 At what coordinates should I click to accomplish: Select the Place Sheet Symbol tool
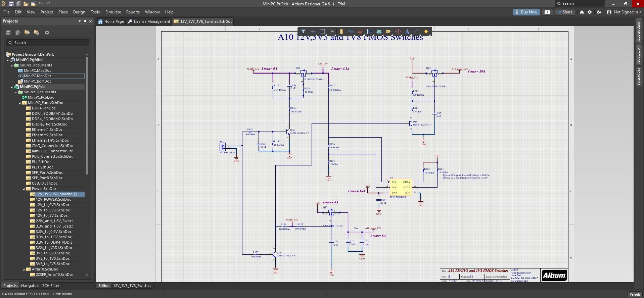[379, 32]
